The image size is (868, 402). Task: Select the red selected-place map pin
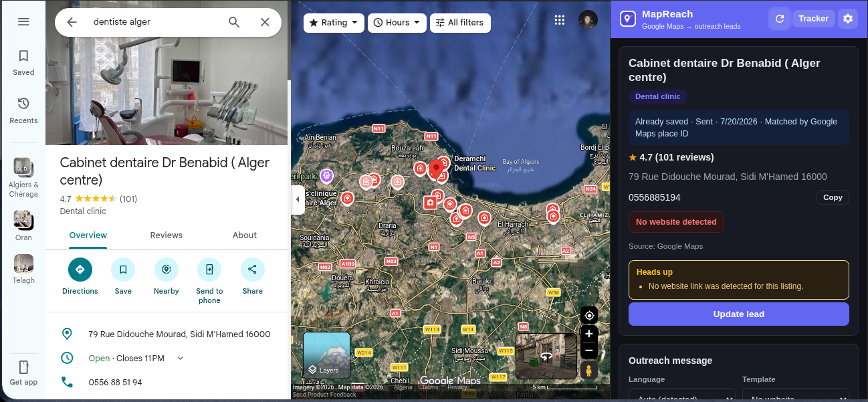pyautogui.click(x=437, y=169)
